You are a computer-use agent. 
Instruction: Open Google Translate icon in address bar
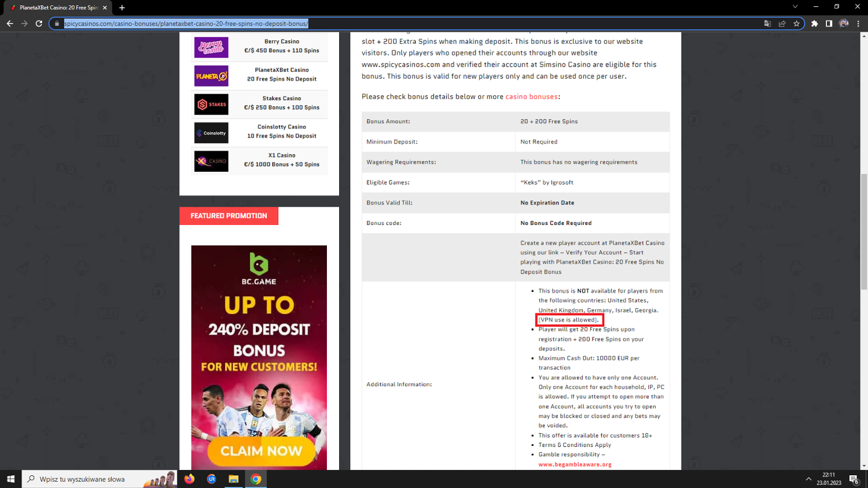pos(767,24)
